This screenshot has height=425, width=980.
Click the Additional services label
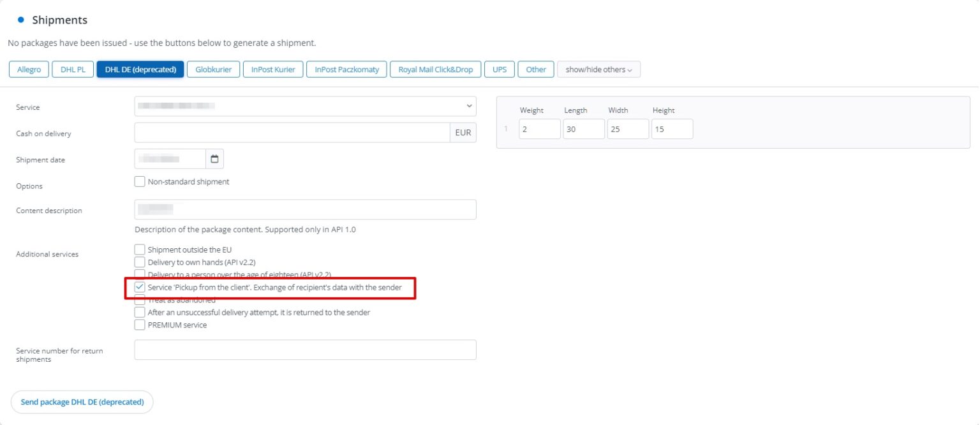coord(47,254)
